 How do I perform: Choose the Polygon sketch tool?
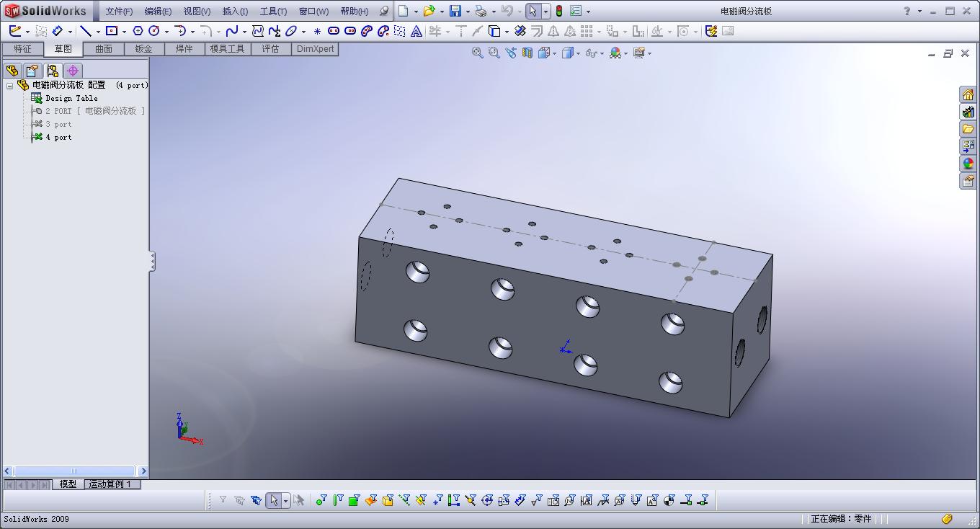click(x=138, y=31)
